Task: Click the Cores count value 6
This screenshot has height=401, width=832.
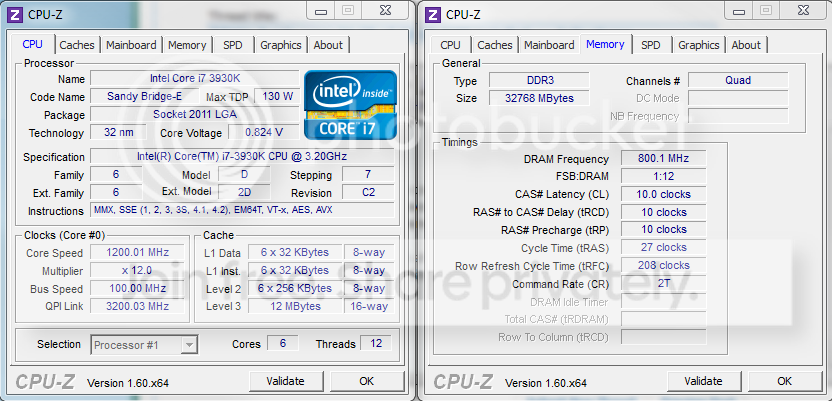Action: tap(282, 343)
